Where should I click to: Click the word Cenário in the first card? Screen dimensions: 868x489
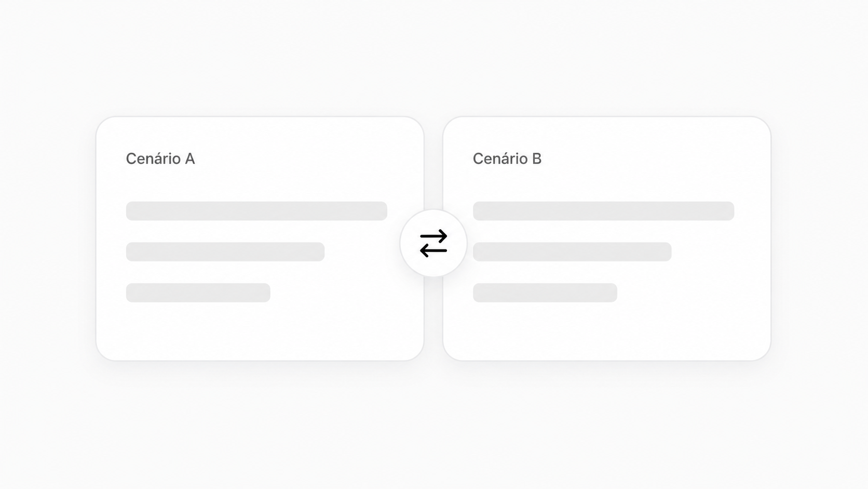(153, 158)
